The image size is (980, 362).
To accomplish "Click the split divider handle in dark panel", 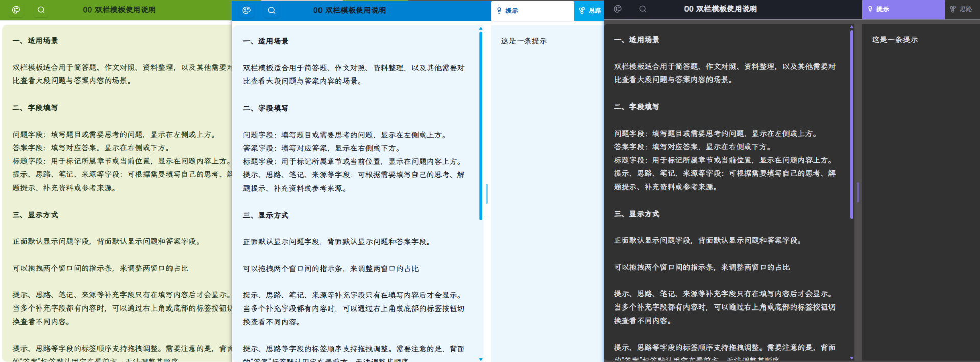I will tap(858, 192).
